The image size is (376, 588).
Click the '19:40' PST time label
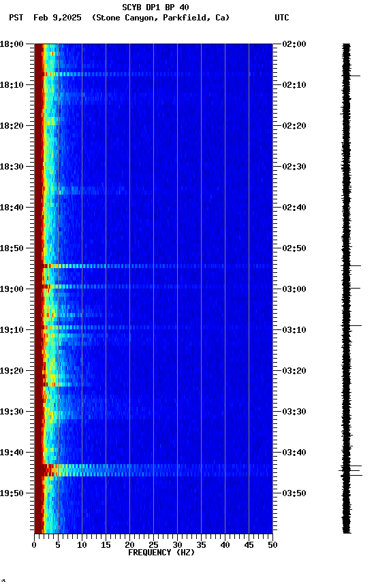pyautogui.click(x=12, y=453)
